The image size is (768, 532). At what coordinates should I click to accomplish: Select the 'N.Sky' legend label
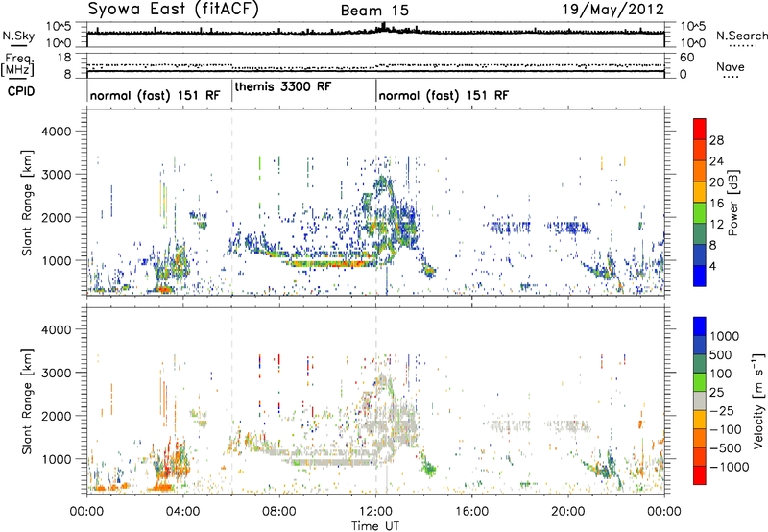click(x=18, y=36)
